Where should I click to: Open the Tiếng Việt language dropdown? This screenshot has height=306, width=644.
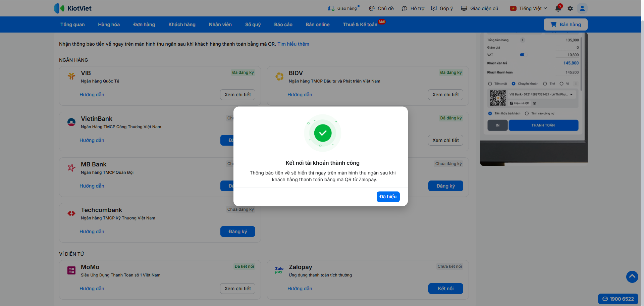coord(528,8)
